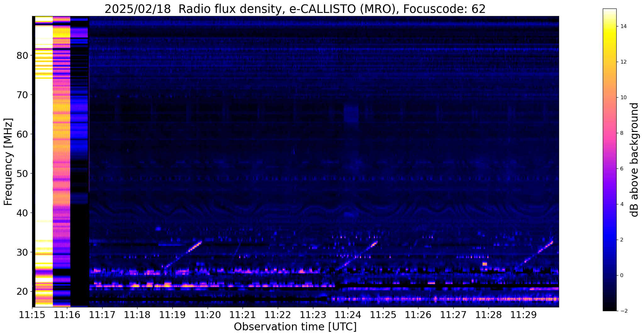Viewport: 644px width, 336px height.
Task: Click the colorbar tick label 10
Action: click(623, 98)
